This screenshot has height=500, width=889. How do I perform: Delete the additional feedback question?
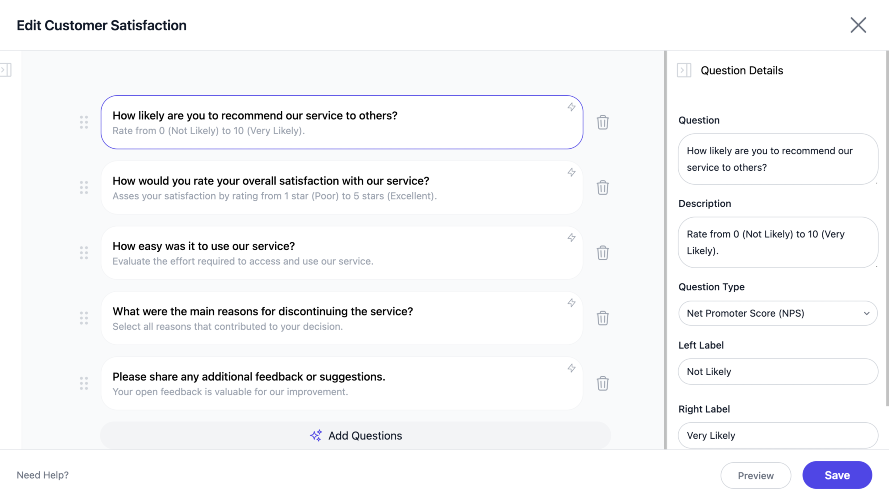point(603,384)
